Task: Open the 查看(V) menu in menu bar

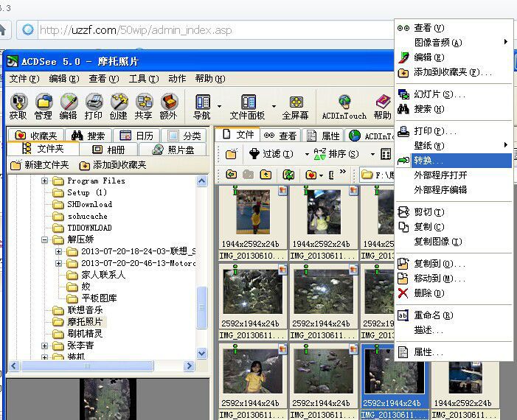Action: point(104,79)
